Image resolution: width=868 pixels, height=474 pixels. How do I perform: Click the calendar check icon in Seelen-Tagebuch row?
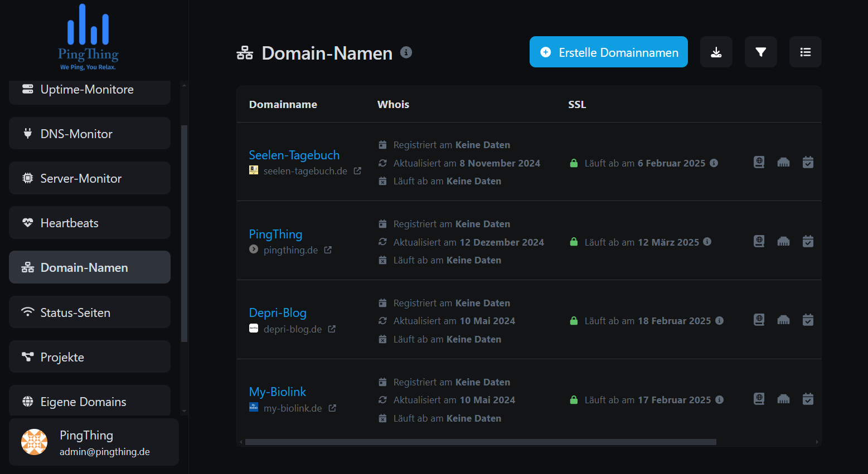click(x=808, y=162)
